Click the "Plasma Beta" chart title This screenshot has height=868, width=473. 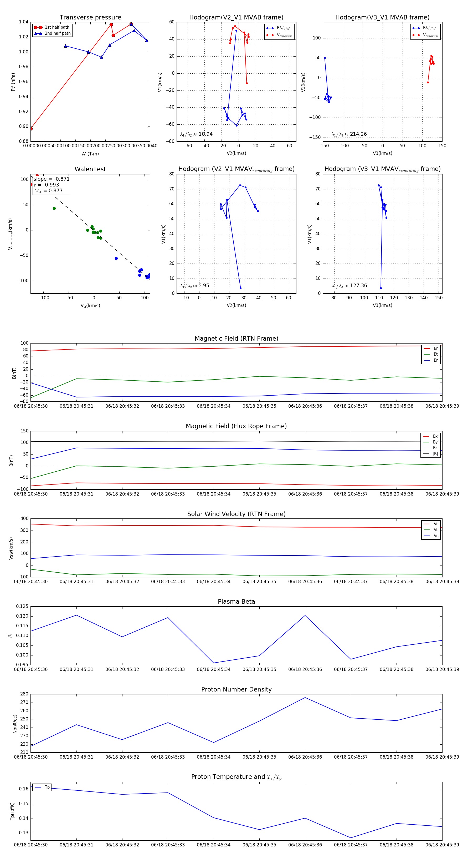(x=236, y=602)
